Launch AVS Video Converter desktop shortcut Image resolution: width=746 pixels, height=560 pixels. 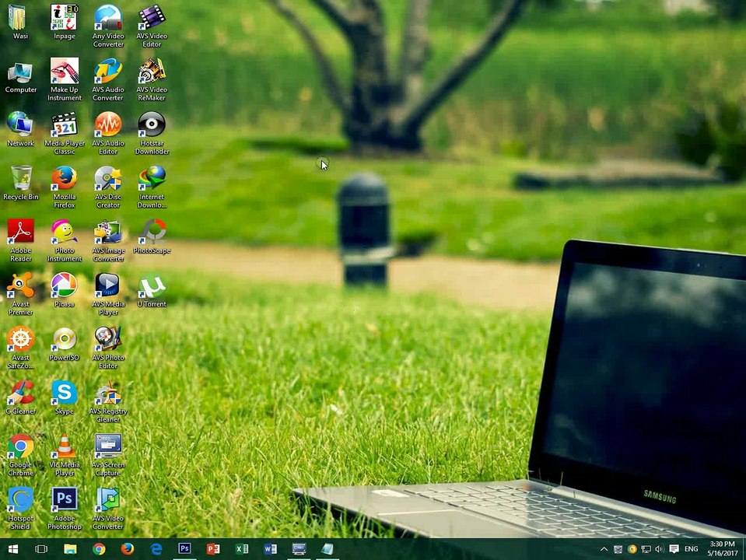point(108,509)
